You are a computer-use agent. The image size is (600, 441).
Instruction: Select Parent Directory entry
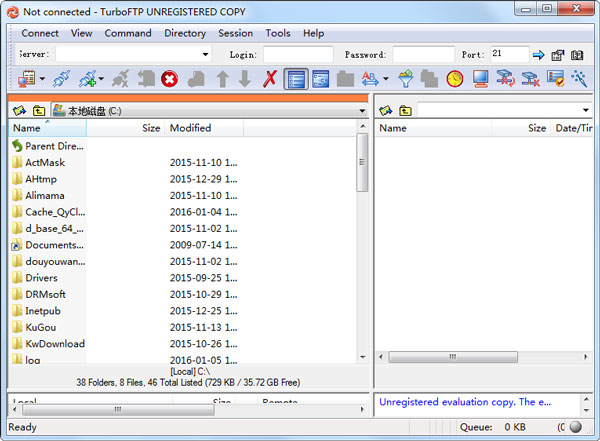click(x=48, y=146)
